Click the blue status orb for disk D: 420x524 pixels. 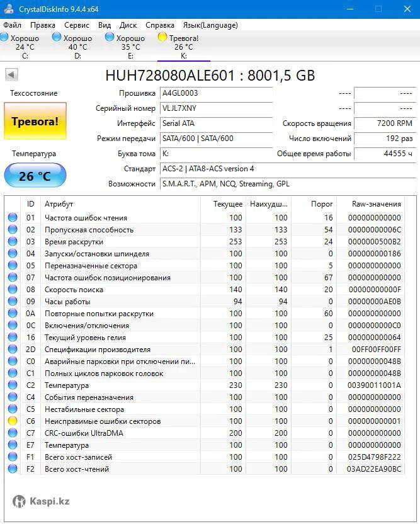(57, 38)
